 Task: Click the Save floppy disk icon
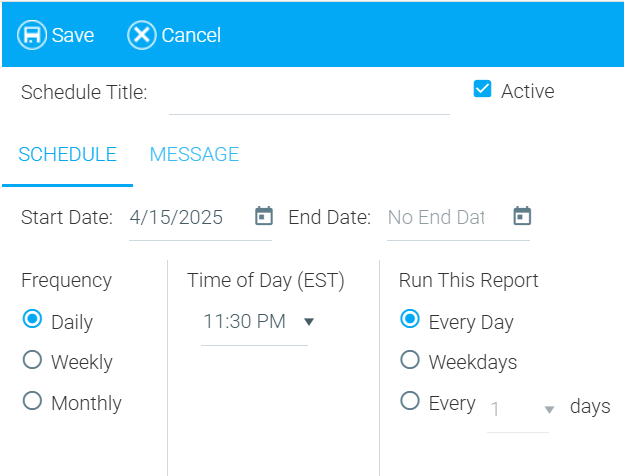coord(32,35)
